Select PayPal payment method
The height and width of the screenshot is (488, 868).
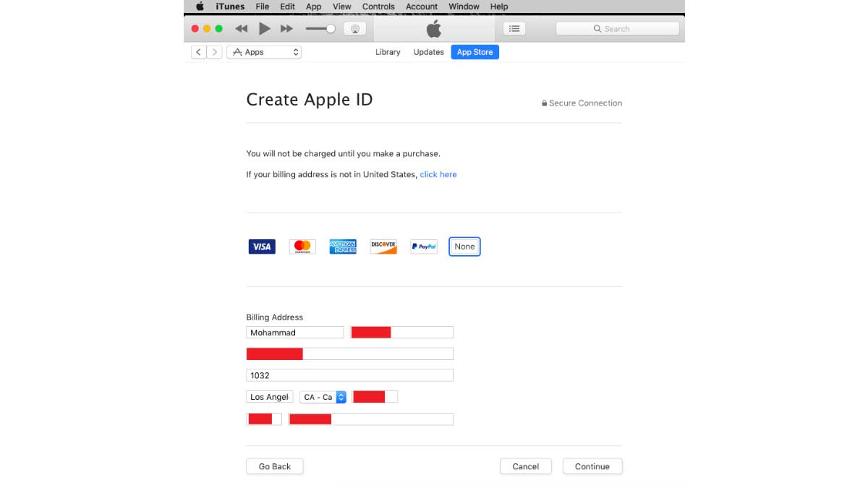[424, 247]
